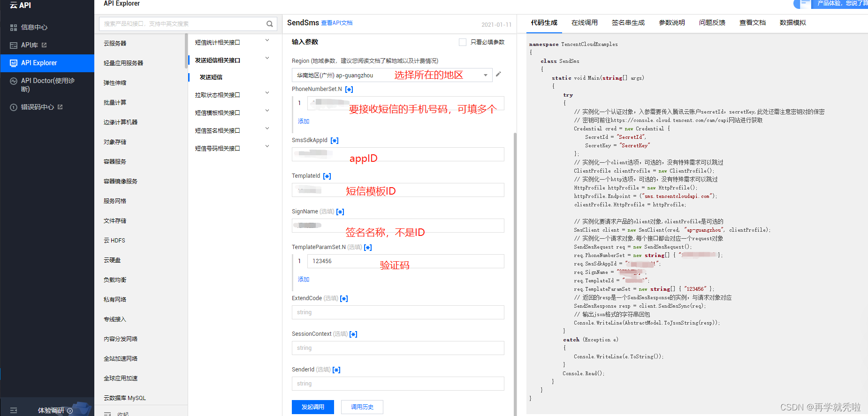
Task: Click TemplateId info marker icon
Action: (x=327, y=176)
